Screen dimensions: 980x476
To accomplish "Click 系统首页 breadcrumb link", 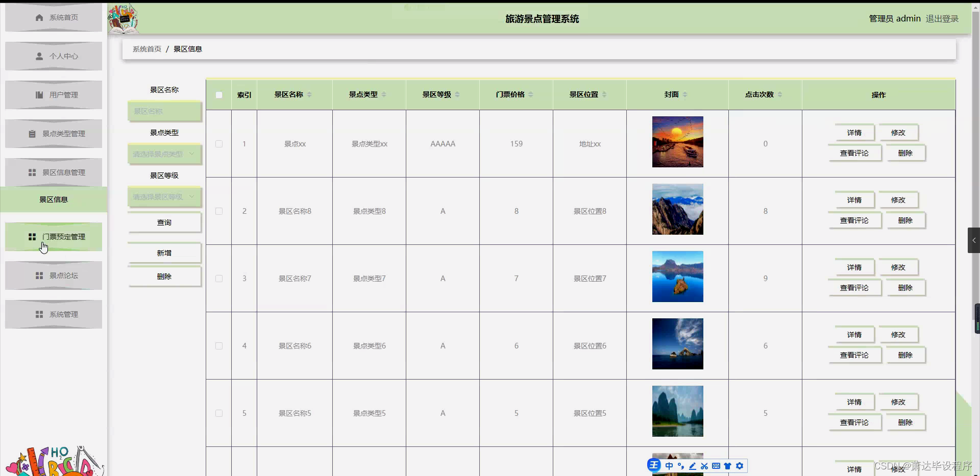I will click(147, 49).
